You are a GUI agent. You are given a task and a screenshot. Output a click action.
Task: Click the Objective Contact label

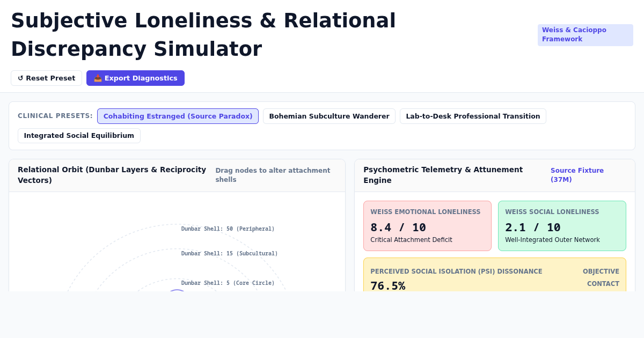(601, 277)
